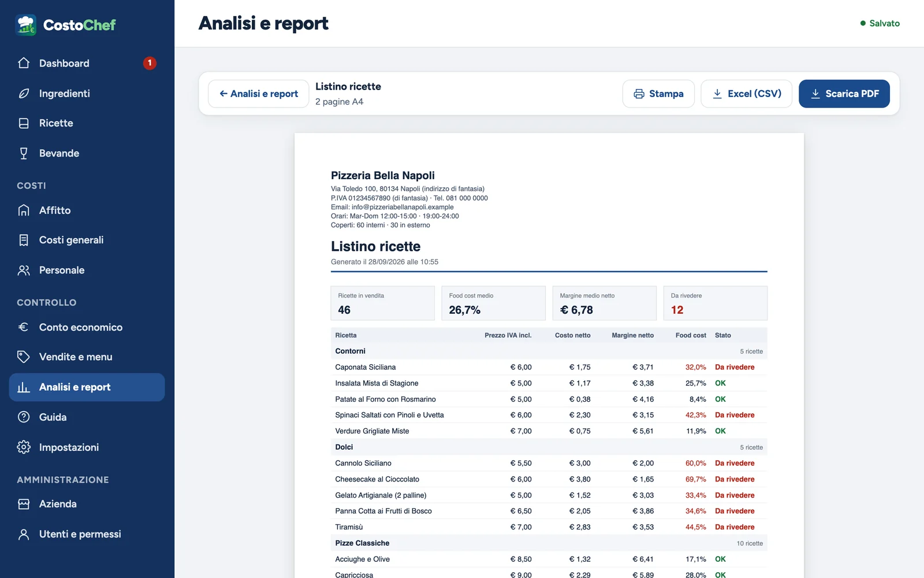Screen dimensions: 924x578
Task: Download the report with Scarica PDF
Action: pyautogui.click(x=844, y=94)
